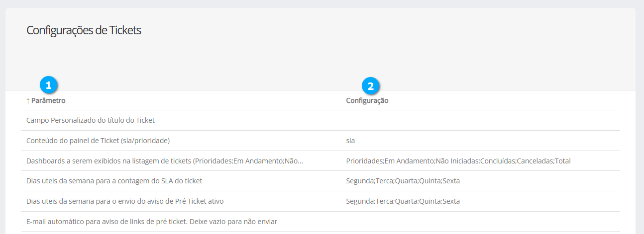Open 'Dias uteis para contagem do SLA' parameter
644x234 pixels.
click(114, 181)
